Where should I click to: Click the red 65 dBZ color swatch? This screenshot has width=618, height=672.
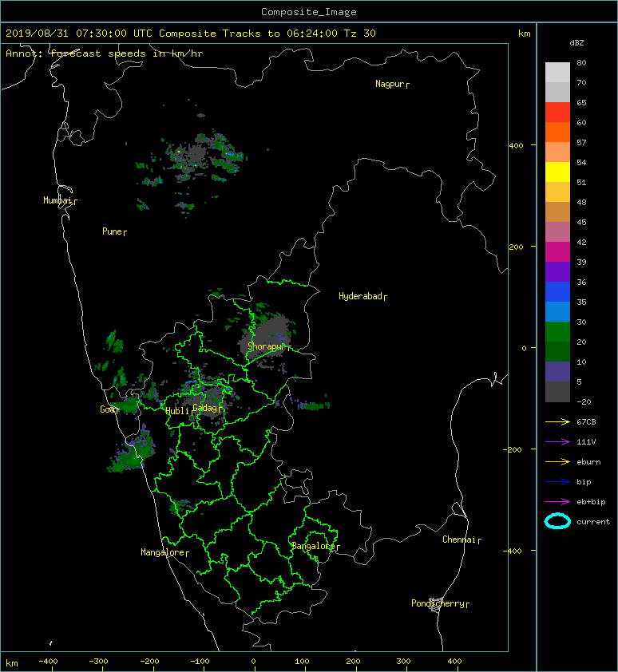(x=557, y=113)
